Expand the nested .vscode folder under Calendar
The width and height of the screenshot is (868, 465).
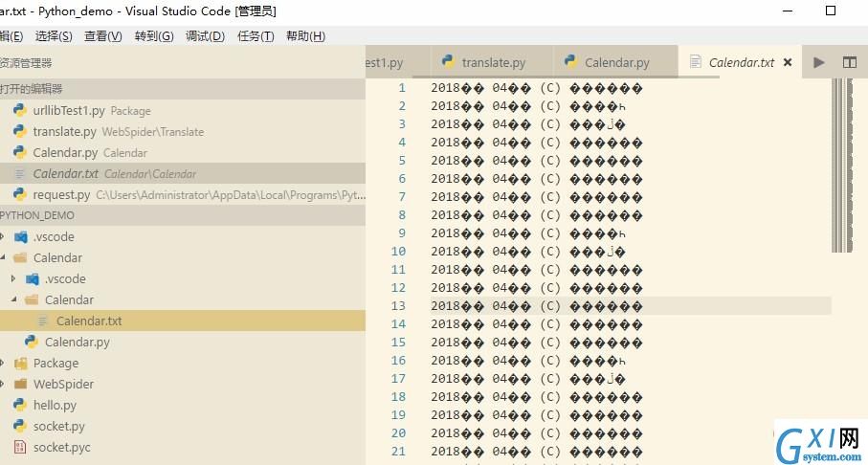pos(13,278)
